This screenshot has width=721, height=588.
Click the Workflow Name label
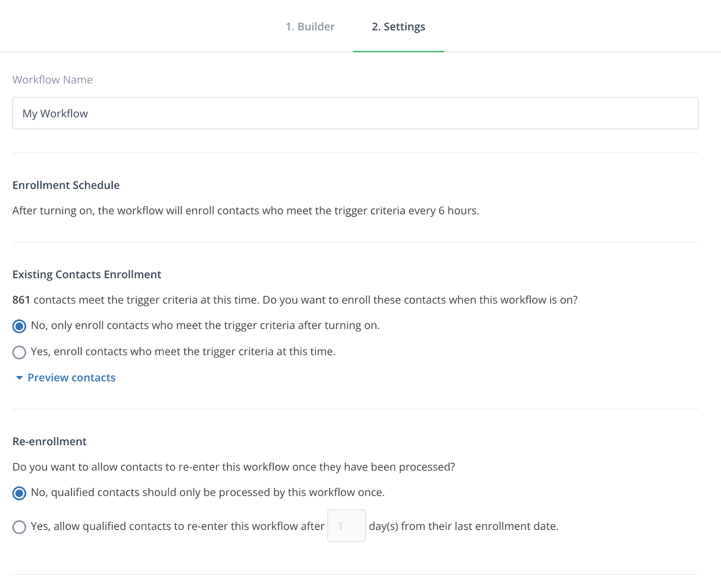coord(53,80)
